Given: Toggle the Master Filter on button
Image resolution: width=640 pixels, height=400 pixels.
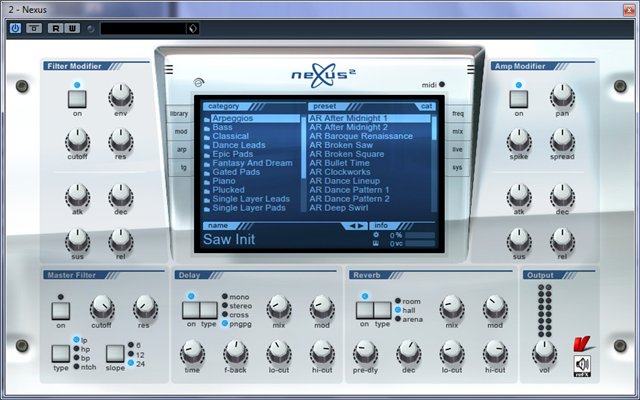Looking at the screenshot, I should (61, 311).
